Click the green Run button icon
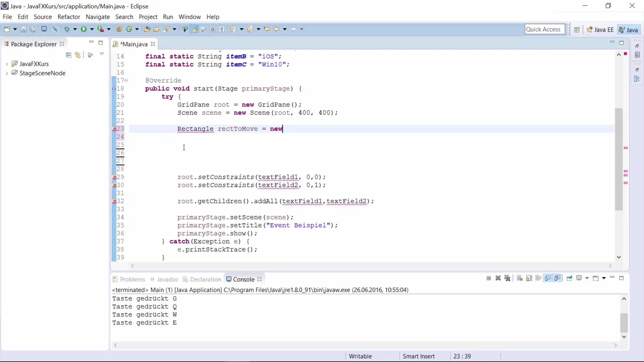644x362 pixels. 84,29
